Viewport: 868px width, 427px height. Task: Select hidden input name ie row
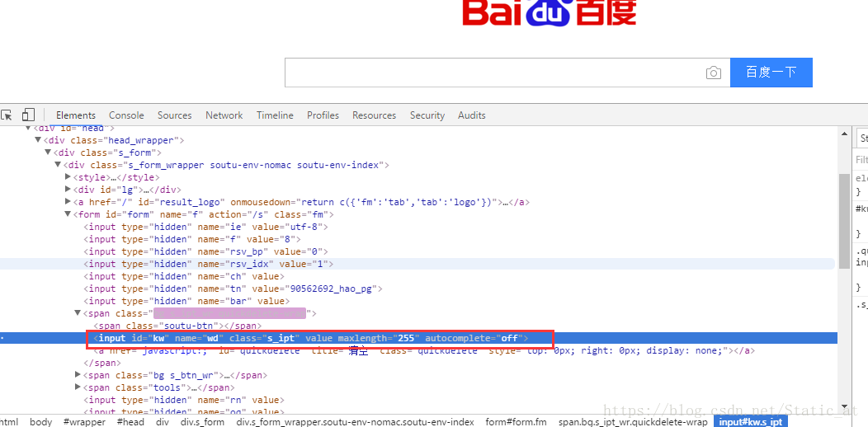[x=206, y=227]
